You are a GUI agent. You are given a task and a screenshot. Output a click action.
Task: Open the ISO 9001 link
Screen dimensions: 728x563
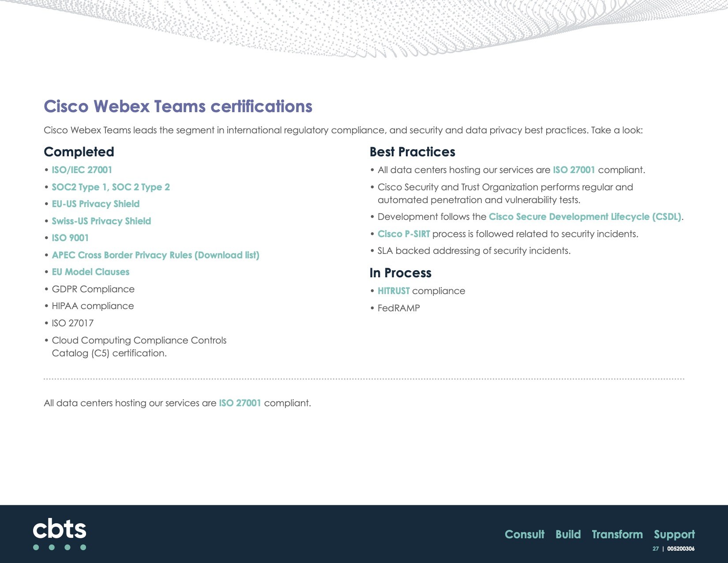coord(70,238)
